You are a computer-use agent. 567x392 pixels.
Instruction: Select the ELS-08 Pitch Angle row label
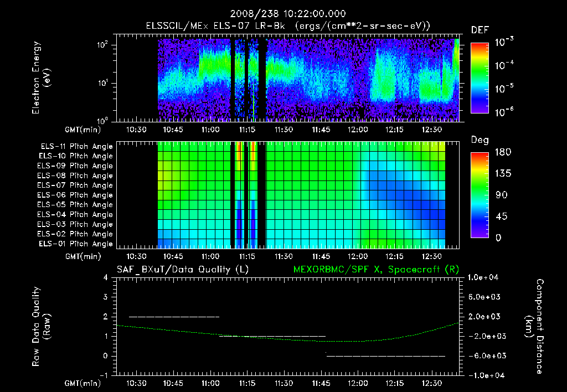click(x=75, y=176)
